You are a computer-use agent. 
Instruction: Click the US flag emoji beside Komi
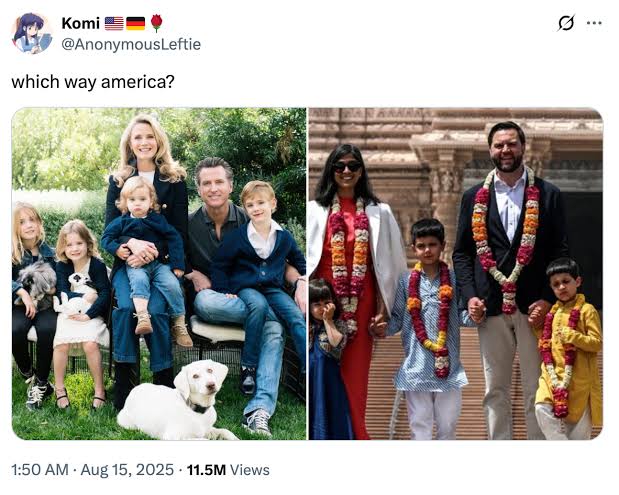[114, 23]
